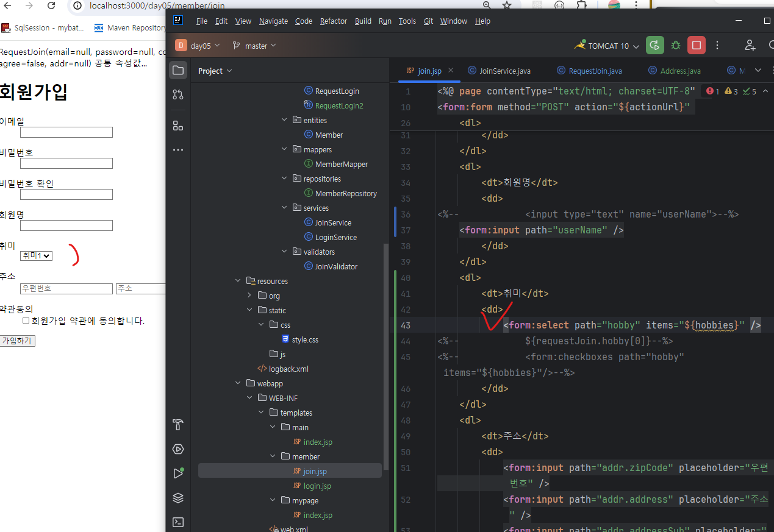
Task: Open the Commit tool window icon
Action: [177, 94]
